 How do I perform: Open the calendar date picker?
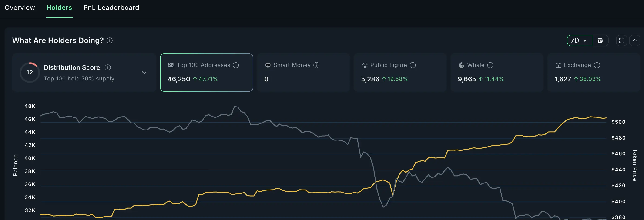coord(601,40)
